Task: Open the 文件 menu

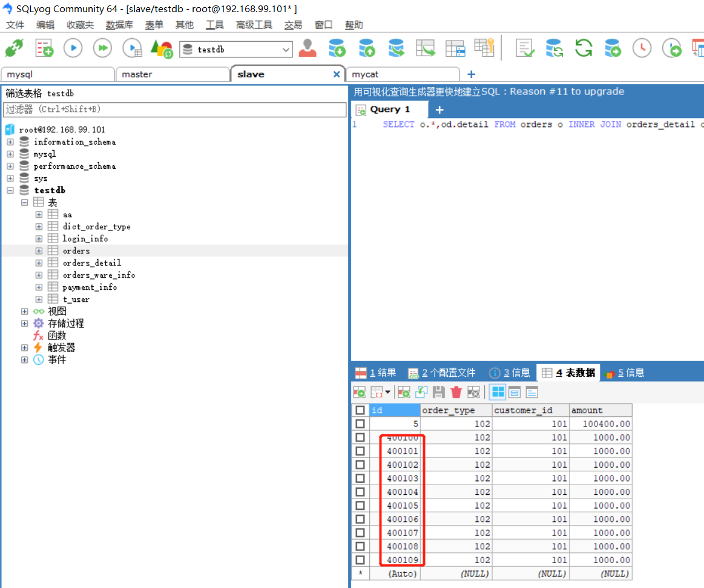Action: (15, 25)
